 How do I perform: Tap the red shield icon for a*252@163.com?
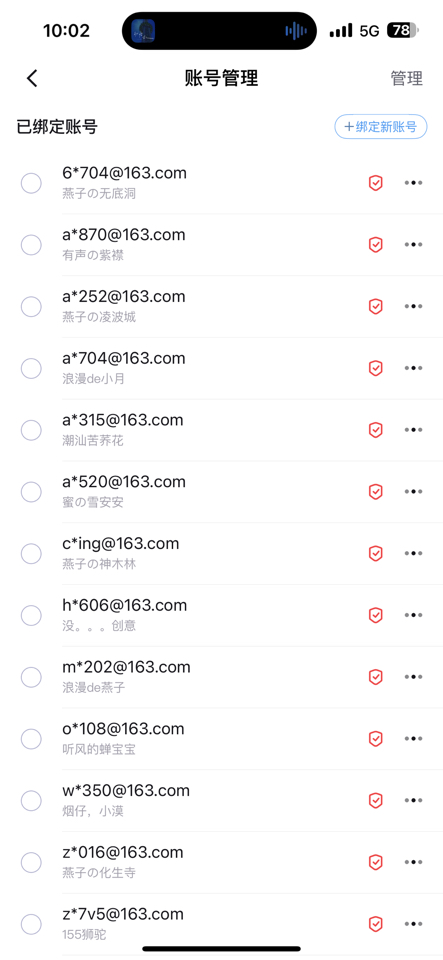click(x=376, y=306)
